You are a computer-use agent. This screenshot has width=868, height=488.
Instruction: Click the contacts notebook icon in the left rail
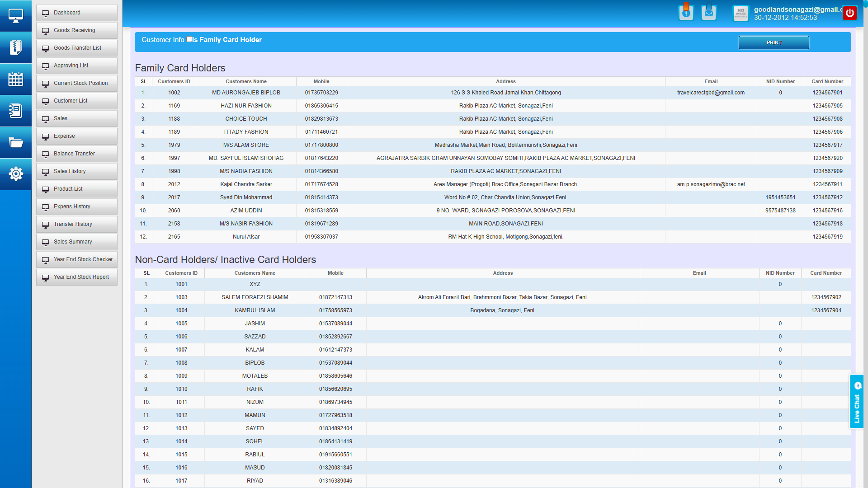(16, 111)
